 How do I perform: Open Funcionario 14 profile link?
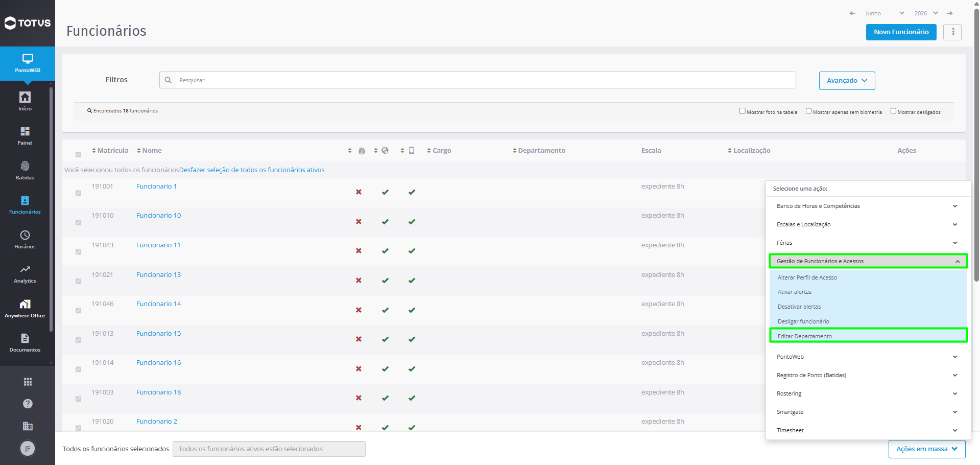[x=159, y=304]
